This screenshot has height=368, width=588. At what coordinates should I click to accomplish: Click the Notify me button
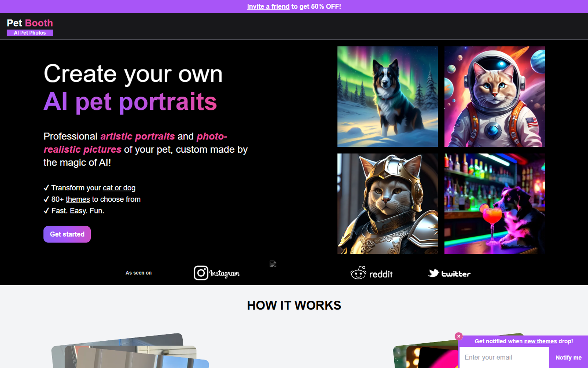568,357
